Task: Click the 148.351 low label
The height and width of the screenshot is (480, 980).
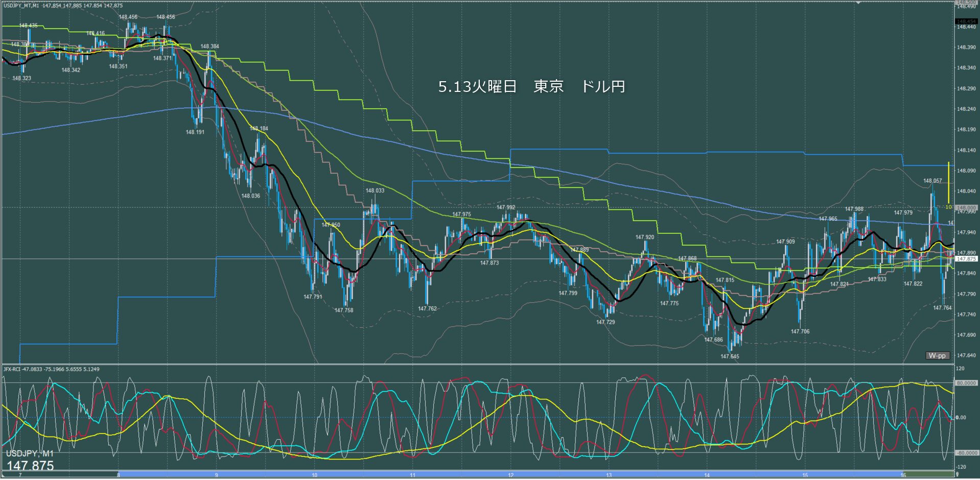Action: pyautogui.click(x=118, y=66)
